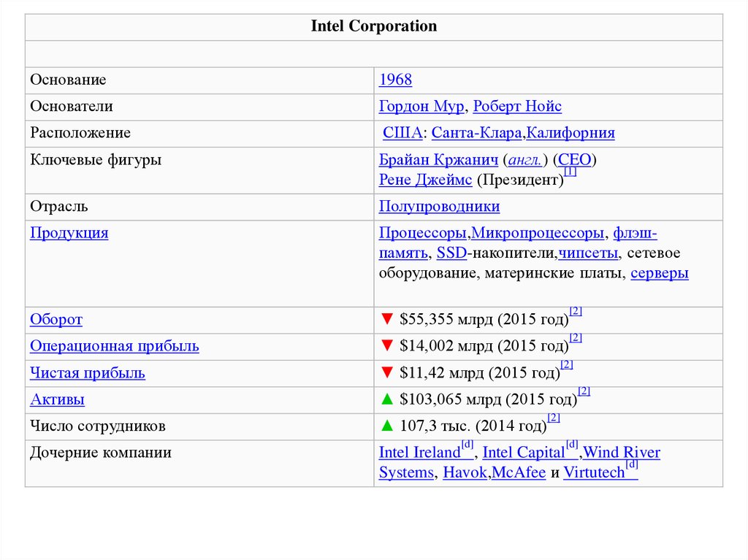
Task: Open the Санта-Клара location link
Action: point(476,133)
